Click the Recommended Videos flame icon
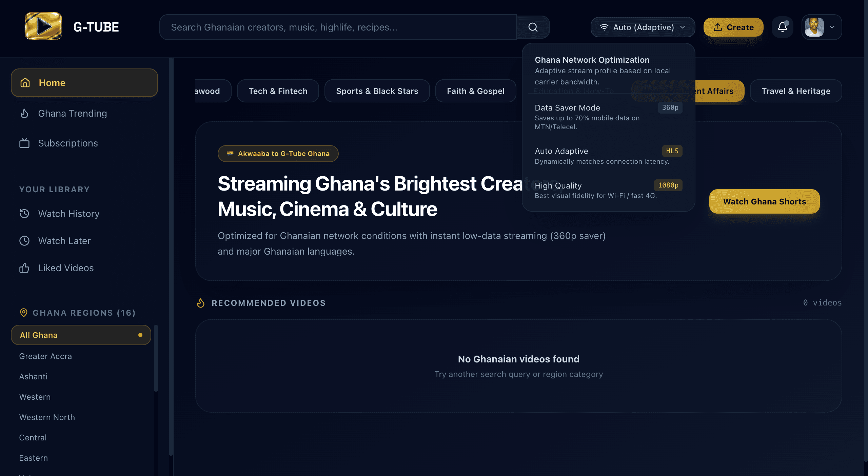 (x=201, y=303)
